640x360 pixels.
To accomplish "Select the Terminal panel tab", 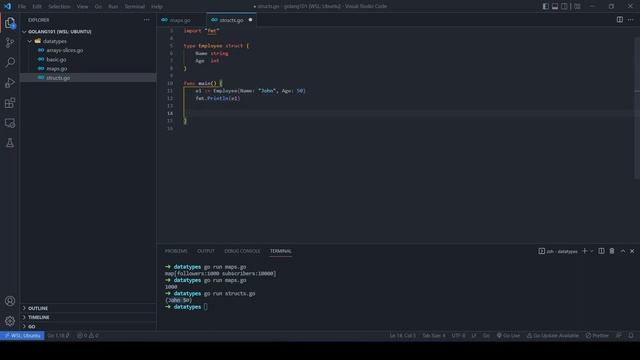I will [x=281, y=251].
